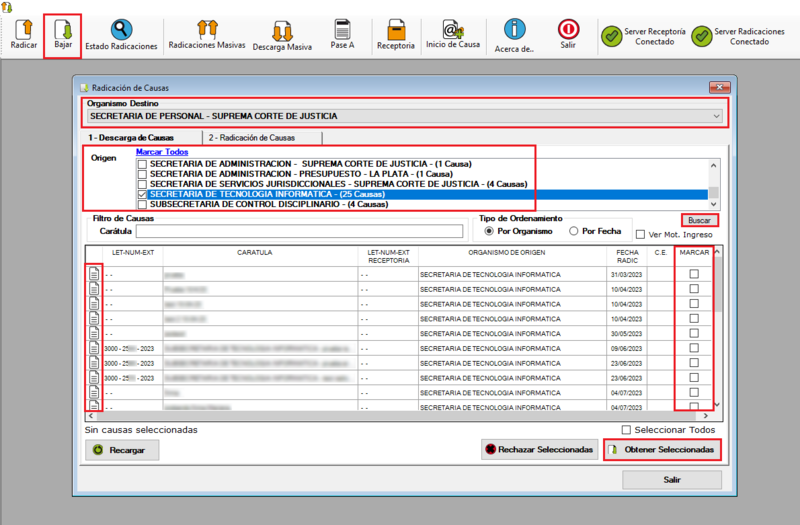
Task: Click Obtener Seleccionadas button
Action: coord(662,449)
